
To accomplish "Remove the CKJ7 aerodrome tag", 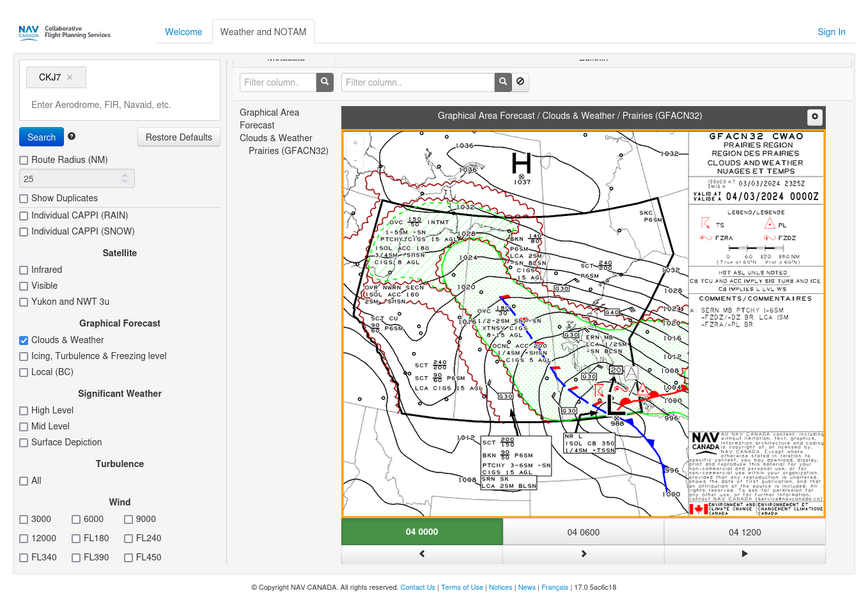I will point(70,77).
